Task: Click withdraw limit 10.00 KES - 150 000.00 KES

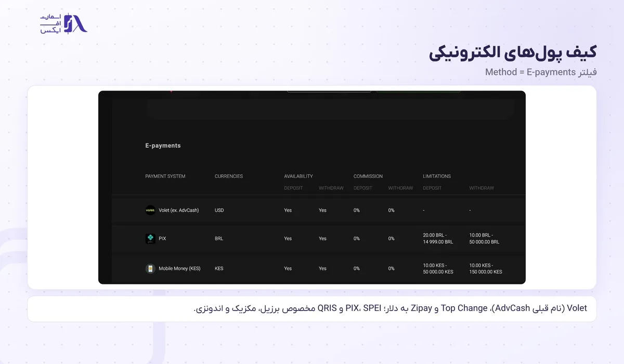Action: tap(486, 269)
